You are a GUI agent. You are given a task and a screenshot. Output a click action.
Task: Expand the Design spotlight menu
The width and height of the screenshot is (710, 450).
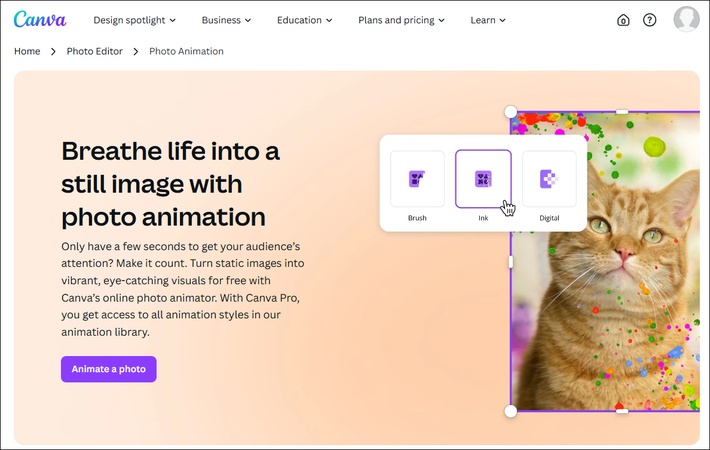(x=134, y=20)
